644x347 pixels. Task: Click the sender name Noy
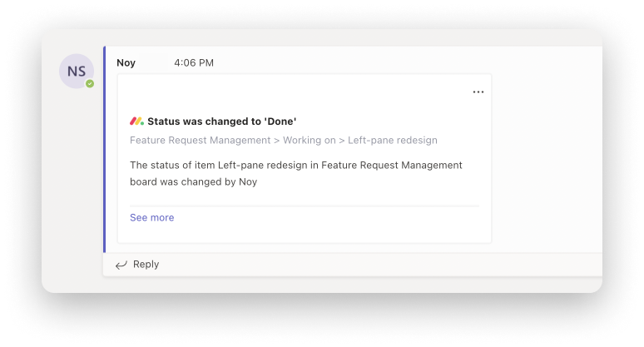(126, 63)
